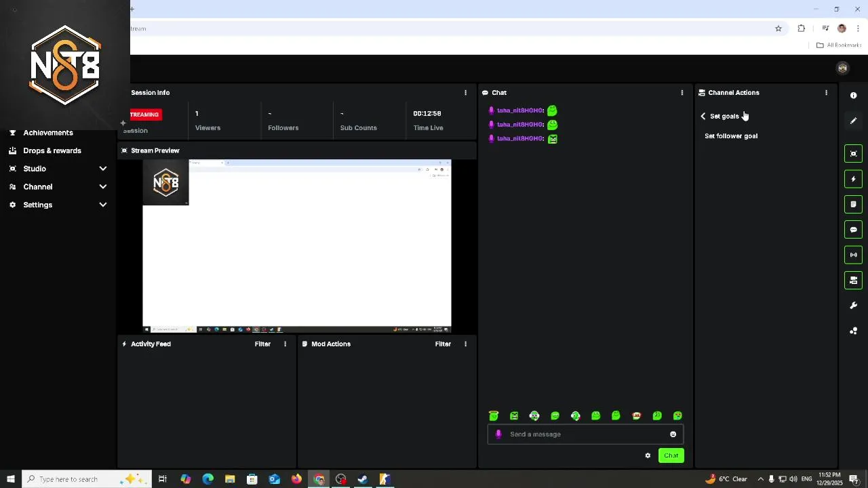Open Achievements in the left sidebar

point(48,133)
